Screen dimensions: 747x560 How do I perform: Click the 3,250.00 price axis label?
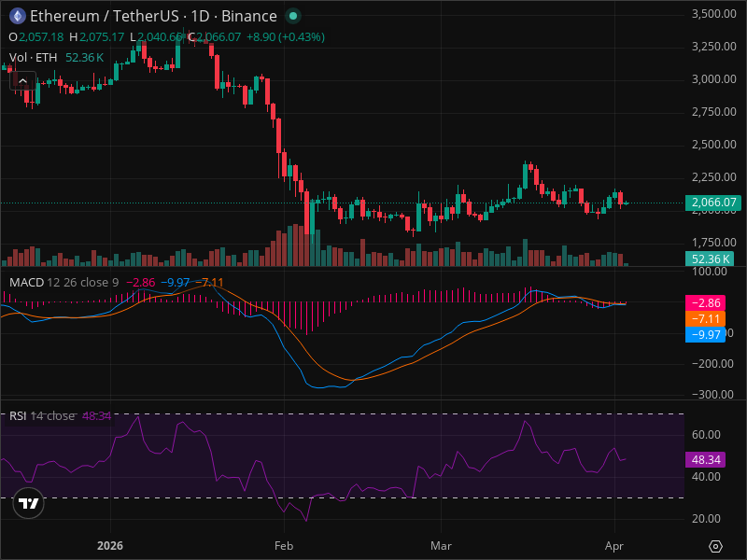713,46
